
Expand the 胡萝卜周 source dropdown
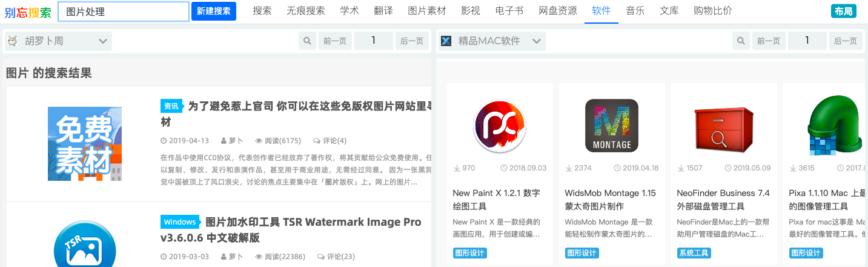(x=59, y=41)
